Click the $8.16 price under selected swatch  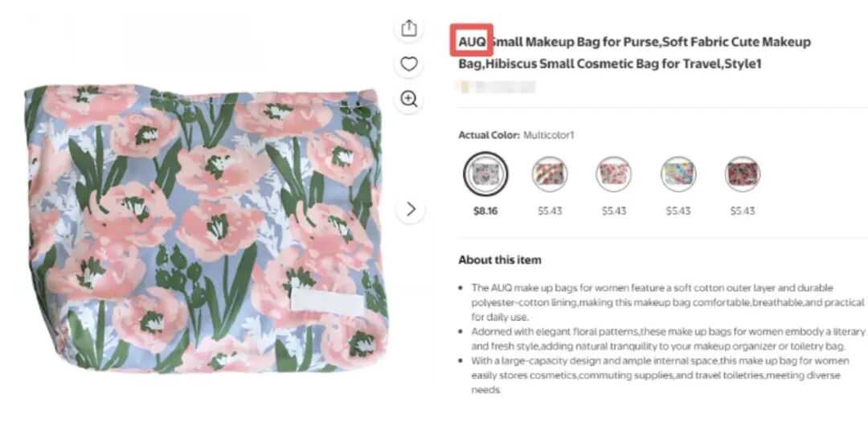pos(485,211)
